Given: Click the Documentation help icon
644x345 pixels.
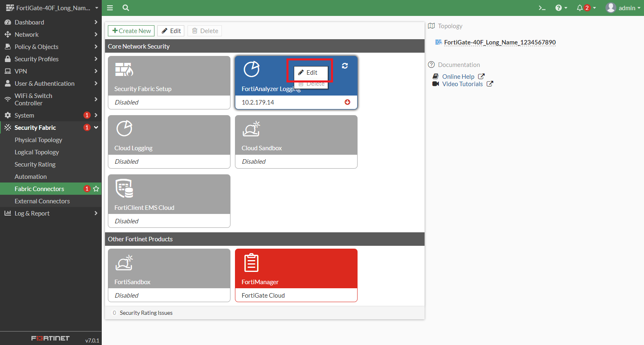Looking at the screenshot, I should coord(432,65).
